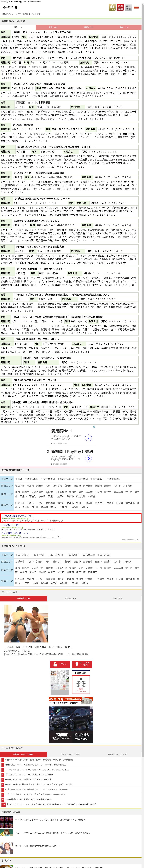Click 千葉市中央区 in 市区町村別ニュース
This screenshot has width=144, height=868.
pyautogui.click(x=48, y=479)
